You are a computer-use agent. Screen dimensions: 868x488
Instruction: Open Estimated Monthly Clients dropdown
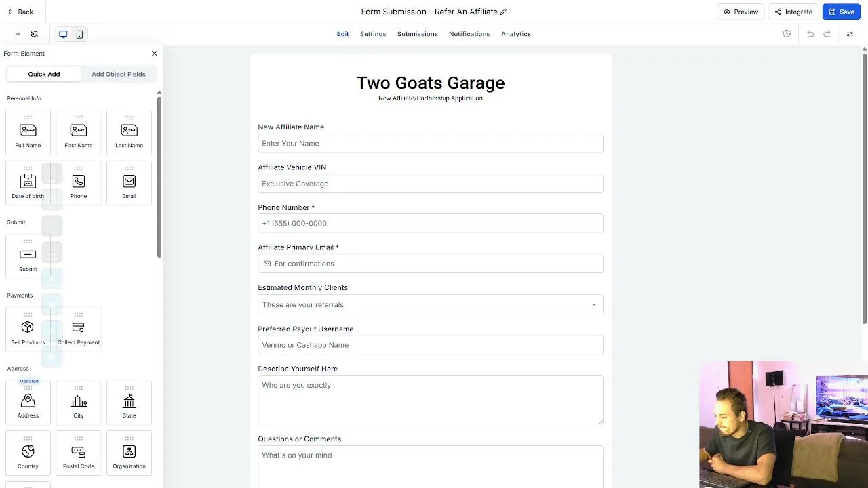tap(431, 304)
